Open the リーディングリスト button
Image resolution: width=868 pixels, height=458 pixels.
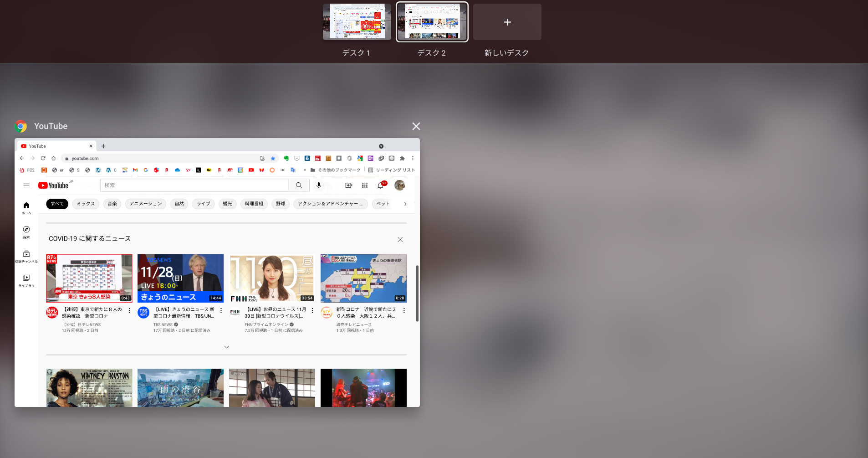point(392,170)
